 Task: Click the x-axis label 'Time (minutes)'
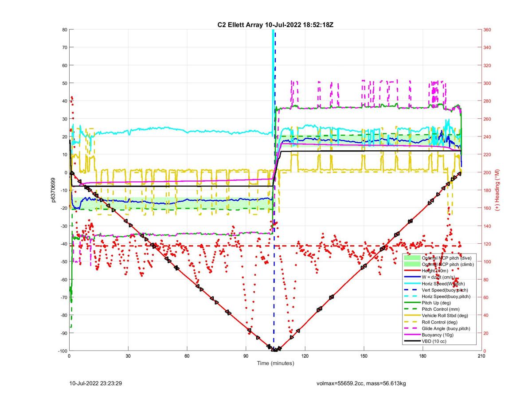tap(275, 363)
